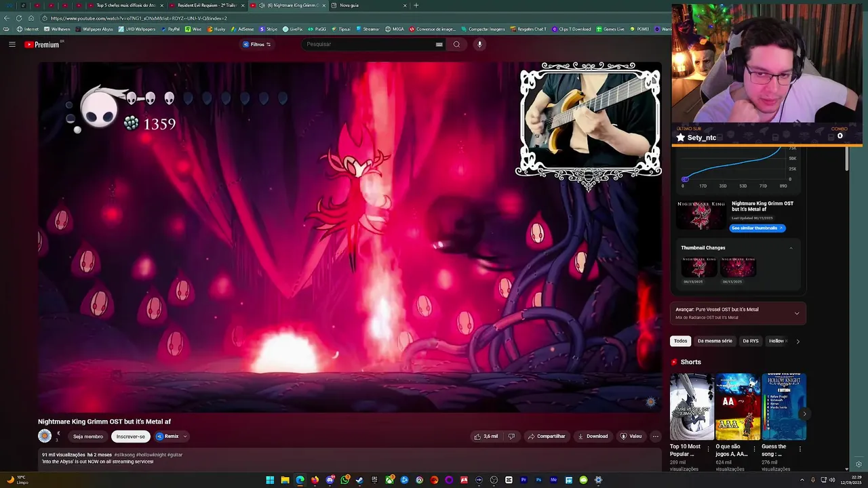Screen dimensions: 868x488
Task: Click the search magnifier button
Action: point(456,45)
